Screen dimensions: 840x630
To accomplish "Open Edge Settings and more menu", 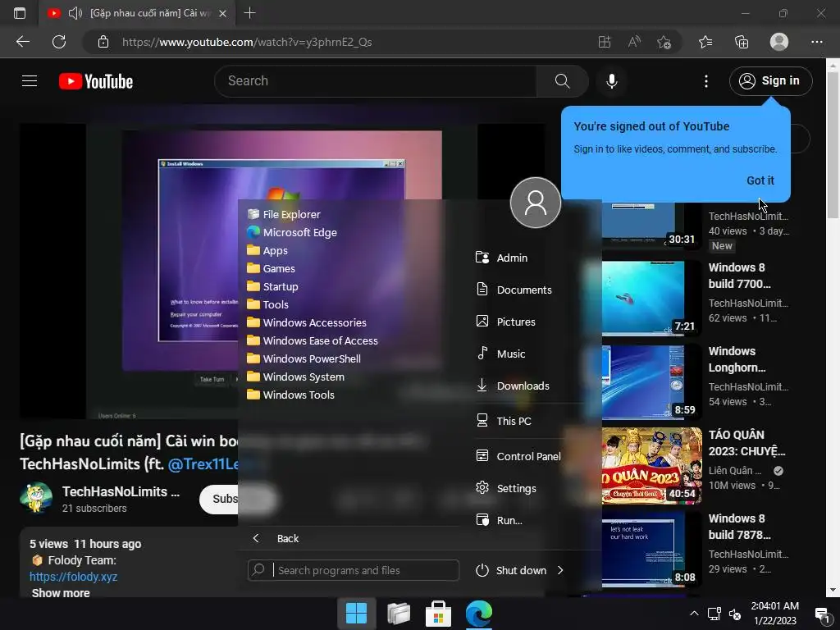I will point(816,42).
